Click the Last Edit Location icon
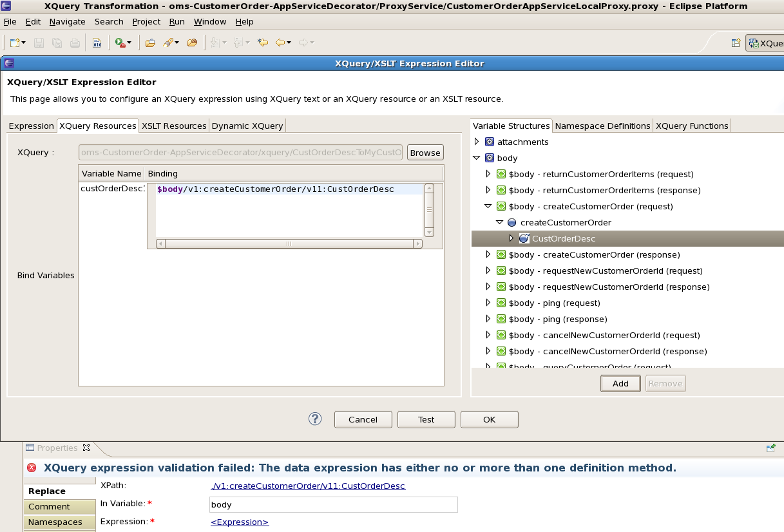Viewport: 784px width, 532px height. [x=262, y=43]
